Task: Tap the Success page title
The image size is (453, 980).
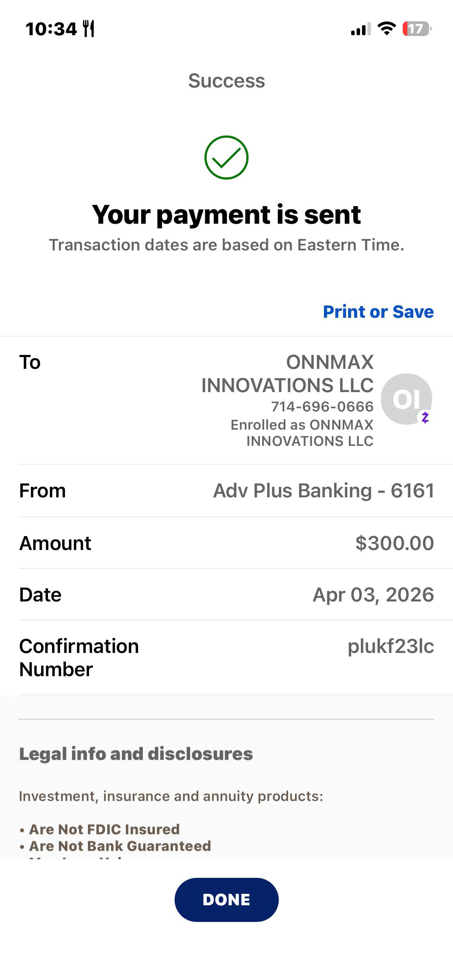Action: pos(226,81)
